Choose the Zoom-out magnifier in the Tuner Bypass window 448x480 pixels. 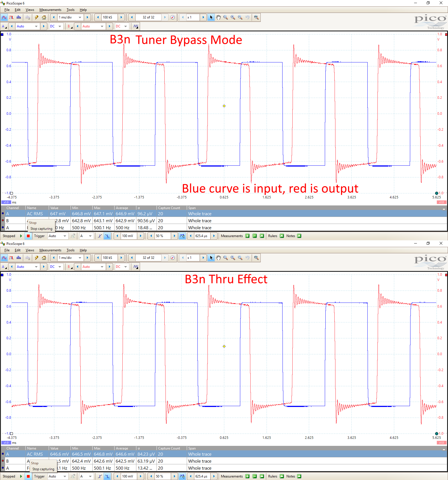pos(240,17)
